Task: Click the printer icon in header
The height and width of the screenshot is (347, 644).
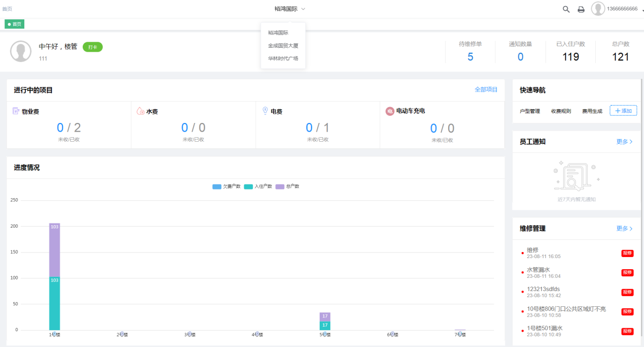Action: (581, 9)
